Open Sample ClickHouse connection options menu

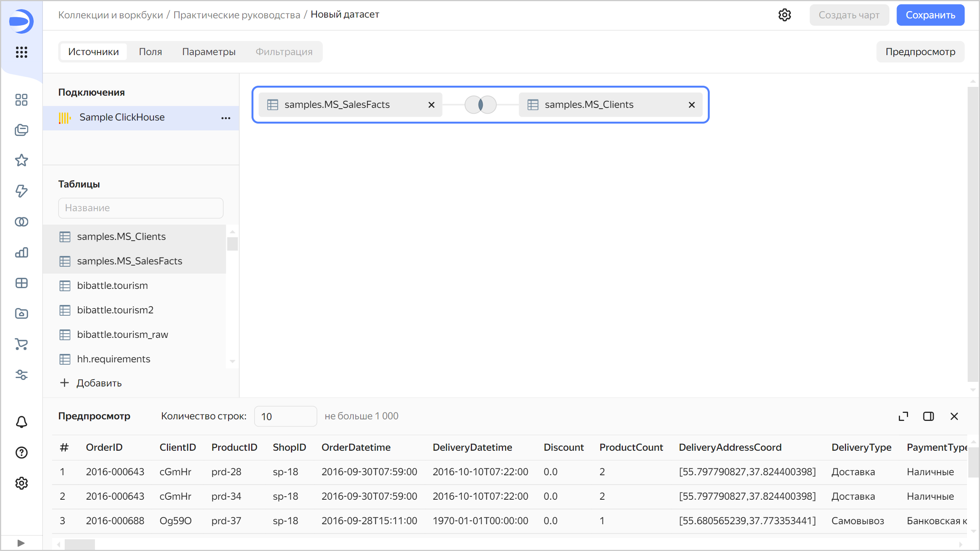226,118
